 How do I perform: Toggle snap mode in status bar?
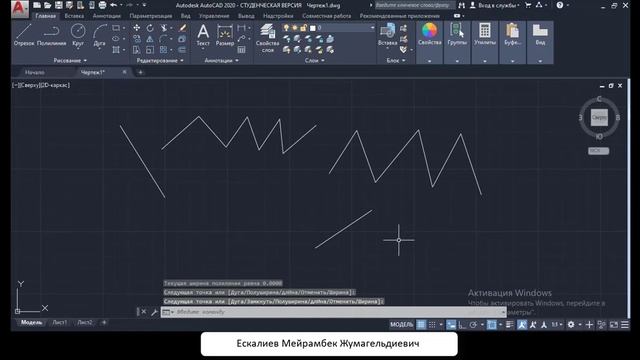tap(432, 324)
